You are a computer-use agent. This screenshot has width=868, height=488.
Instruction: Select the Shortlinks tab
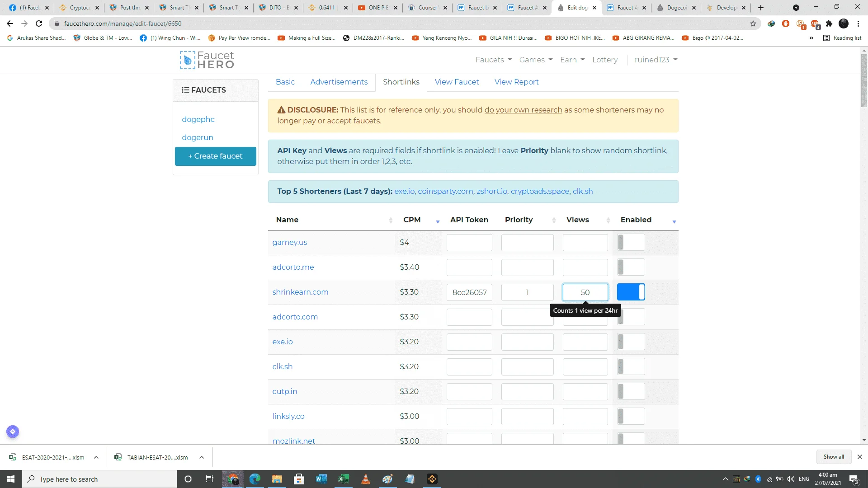401,82
